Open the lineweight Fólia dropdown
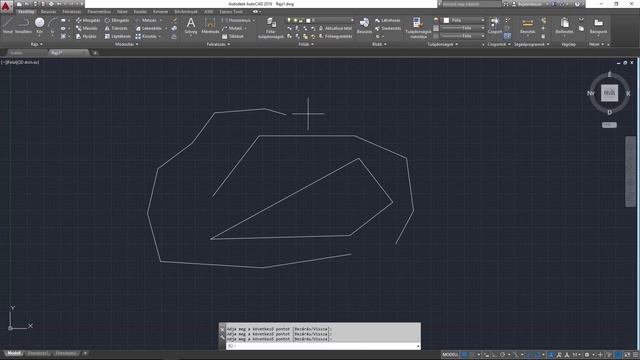 (464, 28)
